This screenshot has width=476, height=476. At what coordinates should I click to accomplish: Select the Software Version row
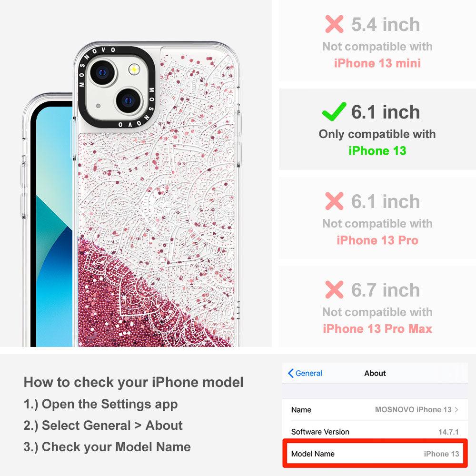tap(375, 431)
